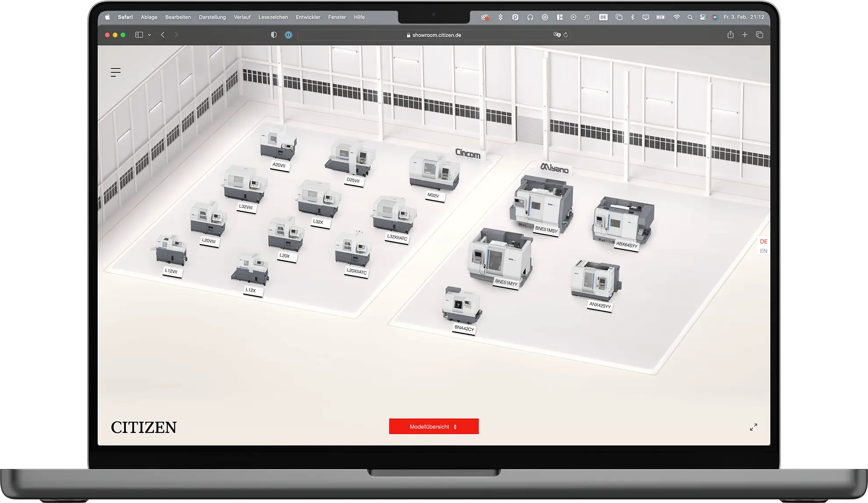Toggle fullscreen with the expand arrows icon
This screenshot has height=503, width=868.
click(x=753, y=427)
